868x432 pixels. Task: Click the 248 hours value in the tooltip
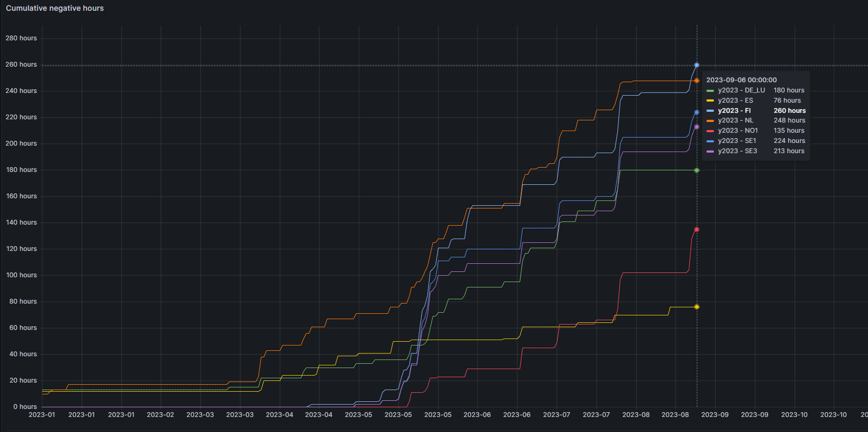(789, 120)
